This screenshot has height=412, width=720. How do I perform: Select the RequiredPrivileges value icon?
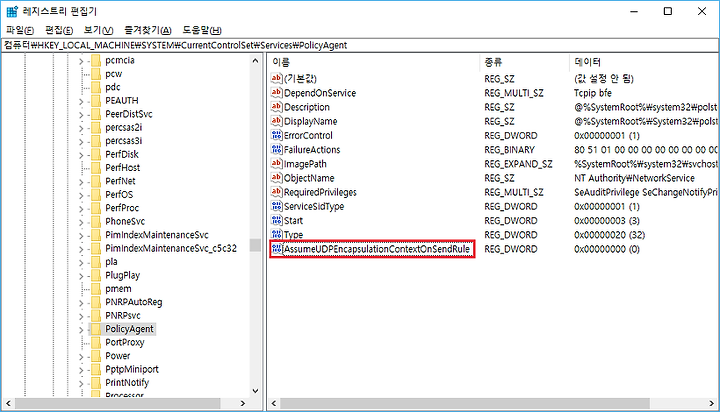[276, 192]
